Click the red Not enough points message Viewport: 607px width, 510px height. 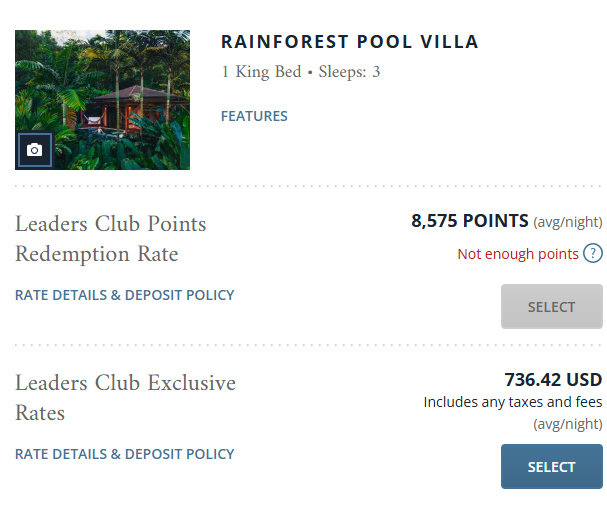[518, 254]
